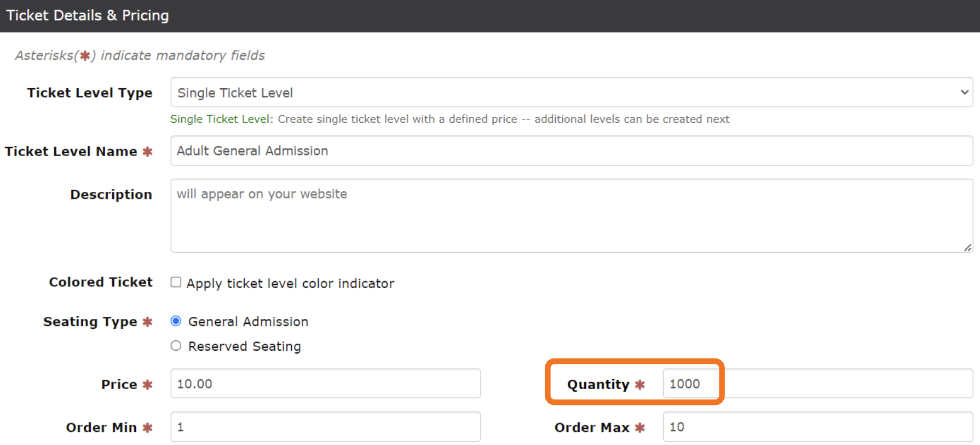Focus the Order Min field
This screenshot has width=980, height=445.
coord(325,427)
